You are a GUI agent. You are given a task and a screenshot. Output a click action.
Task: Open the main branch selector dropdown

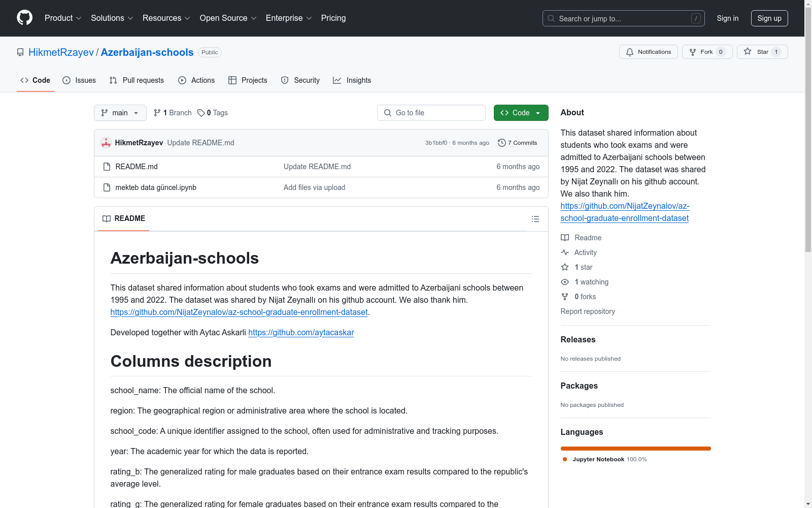point(120,113)
